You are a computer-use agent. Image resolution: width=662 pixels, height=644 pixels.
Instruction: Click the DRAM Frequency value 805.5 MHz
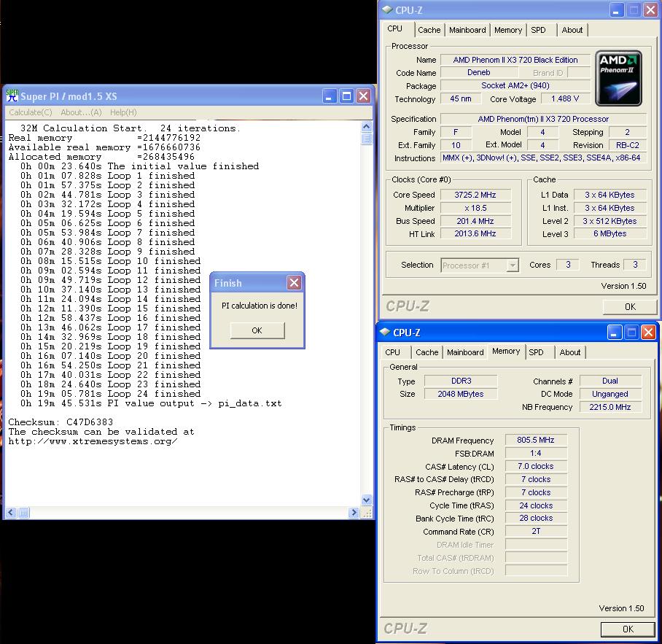[x=536, y=440]
